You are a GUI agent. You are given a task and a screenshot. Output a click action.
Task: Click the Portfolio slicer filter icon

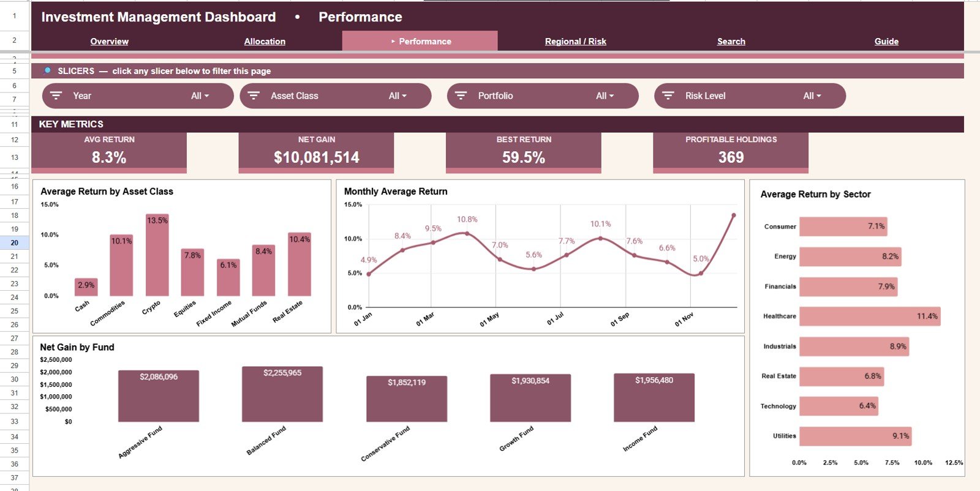461,96
